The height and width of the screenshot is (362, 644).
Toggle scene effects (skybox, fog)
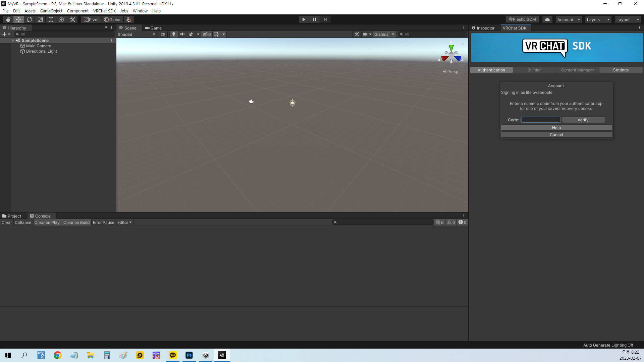pos(191,34)
